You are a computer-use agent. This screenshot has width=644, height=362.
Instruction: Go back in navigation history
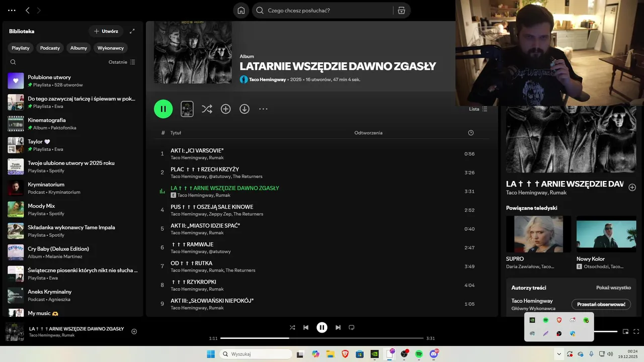coord(28,11)
